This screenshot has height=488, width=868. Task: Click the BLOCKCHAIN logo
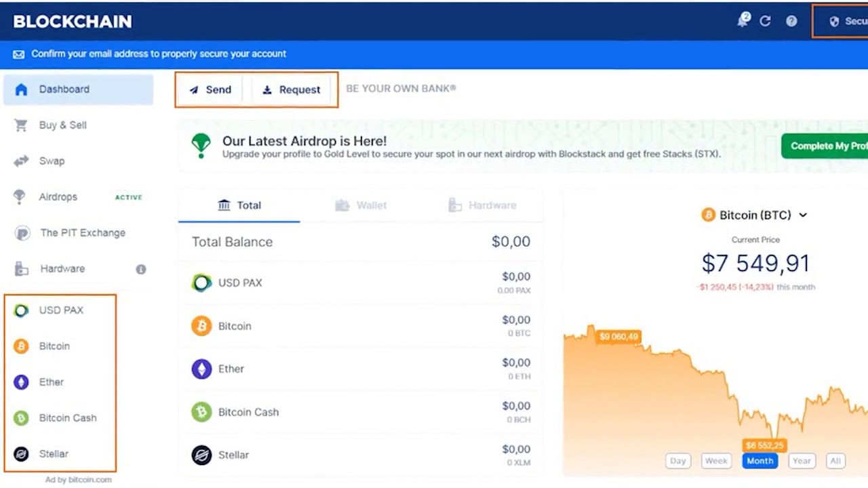point(73,22)
